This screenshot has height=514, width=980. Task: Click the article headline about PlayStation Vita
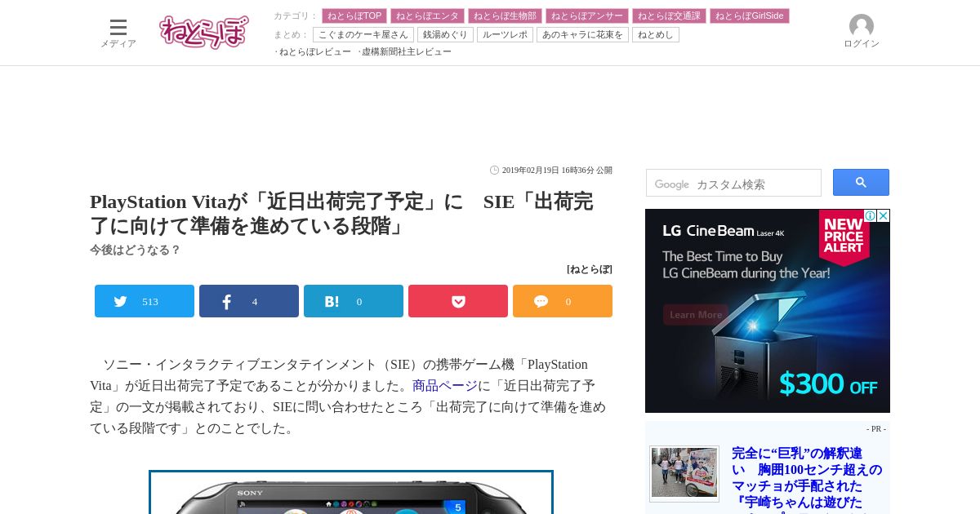click(x=341, y=213)
